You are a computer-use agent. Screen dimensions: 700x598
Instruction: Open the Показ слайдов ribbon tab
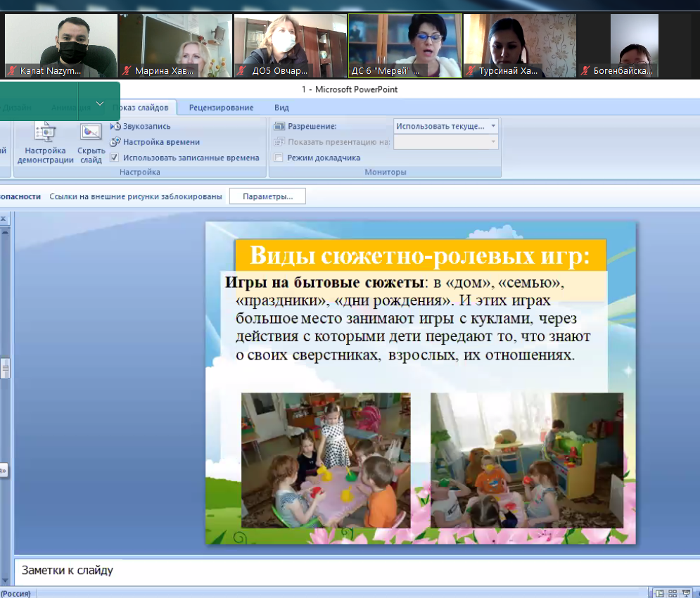(x=140, y=108)
